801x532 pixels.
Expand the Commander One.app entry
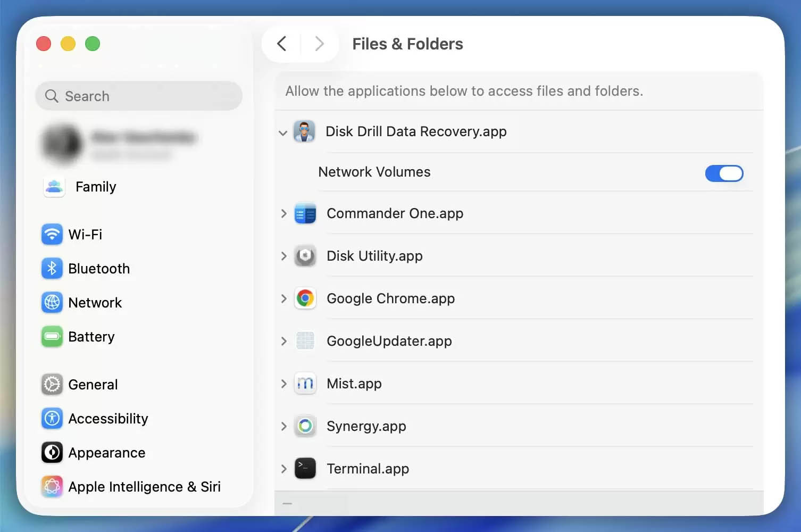point(283,213)
